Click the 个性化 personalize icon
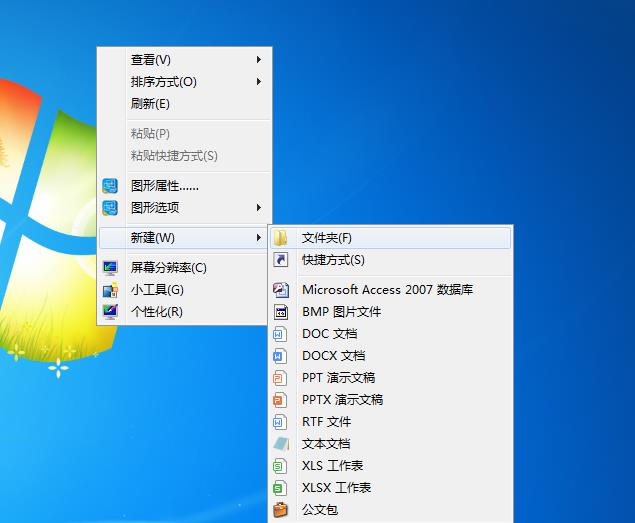 pyautogui.click(x=110, y=312)
